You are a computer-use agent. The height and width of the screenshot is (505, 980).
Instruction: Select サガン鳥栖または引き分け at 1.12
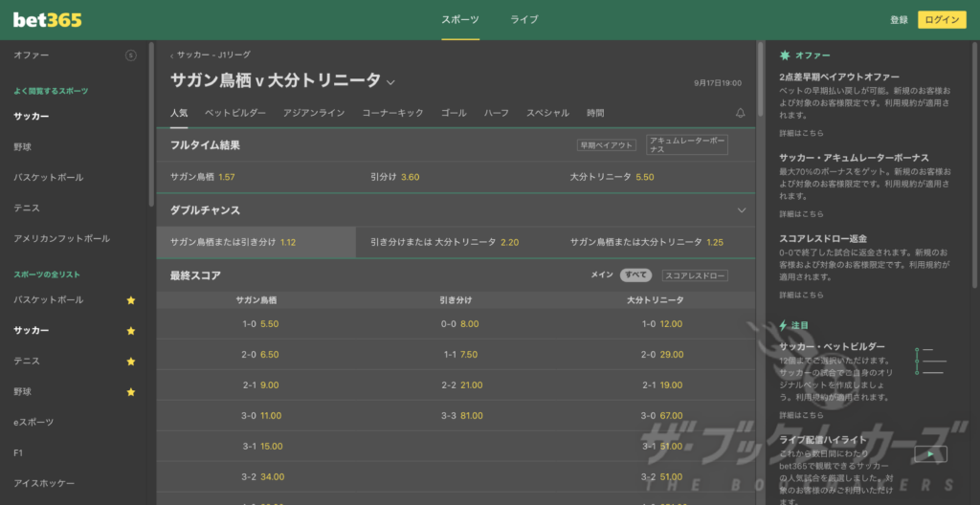[256, 242]
